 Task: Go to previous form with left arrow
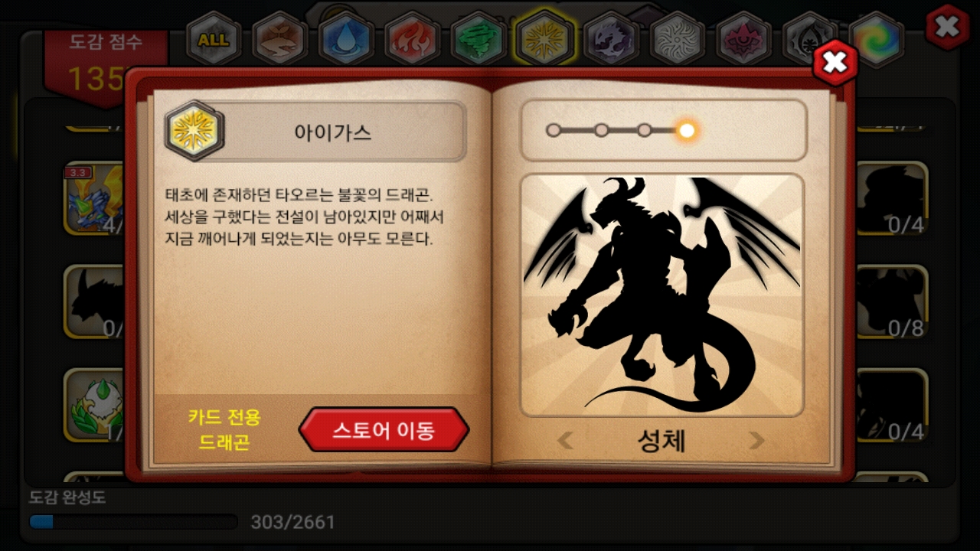[x=565, y=440]
